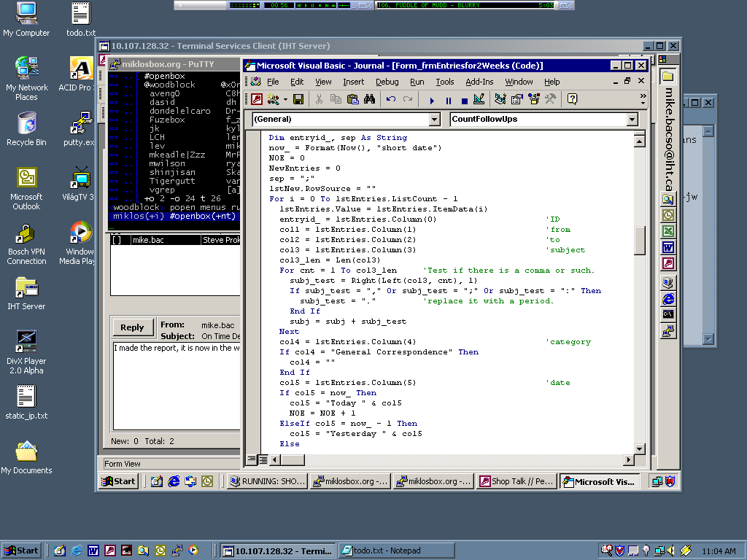Click the Save icon in the VB toolbar
This screenshot has height=560, width=747.
(298, 99)
